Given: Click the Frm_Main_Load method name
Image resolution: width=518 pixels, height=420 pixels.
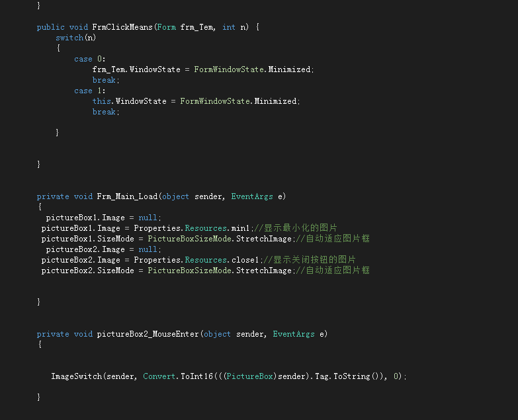Looking at the screenshot, I should 127,196.
